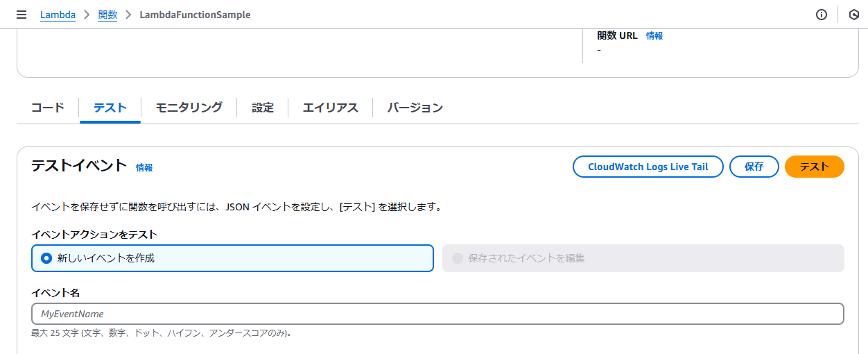The width and height of the screenshot is (868, 354).
Task: Click the 最大 25 文字 hint text
Action: click(x=161, y=333)
